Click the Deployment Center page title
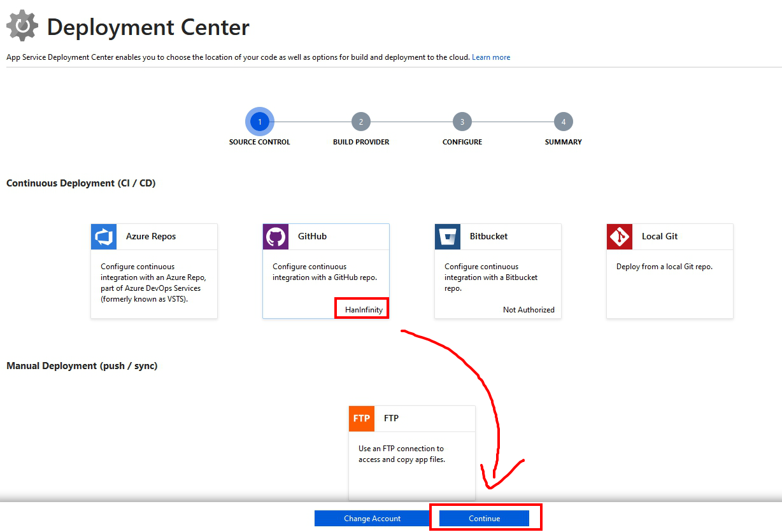782x532 pixels. coord(148,27)
